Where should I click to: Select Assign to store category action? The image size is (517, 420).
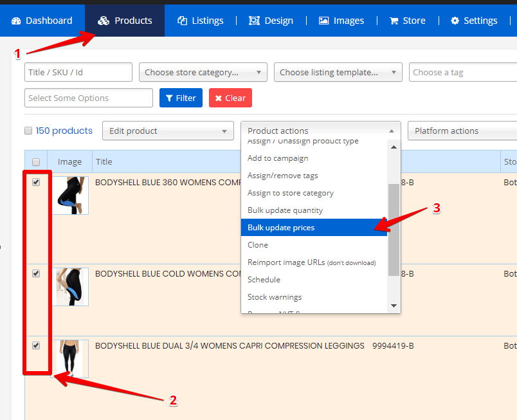point(314,193)
